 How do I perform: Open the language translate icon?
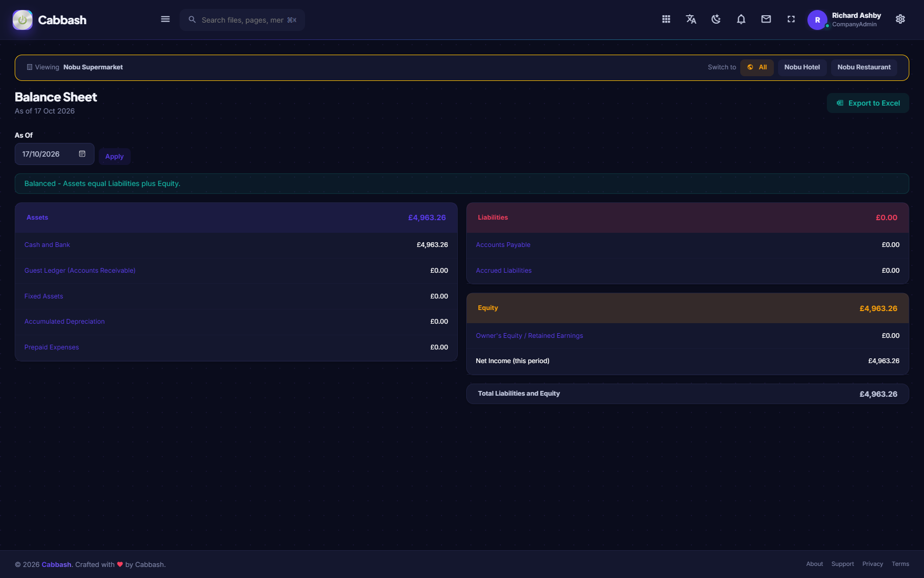[x=691, y=19]
